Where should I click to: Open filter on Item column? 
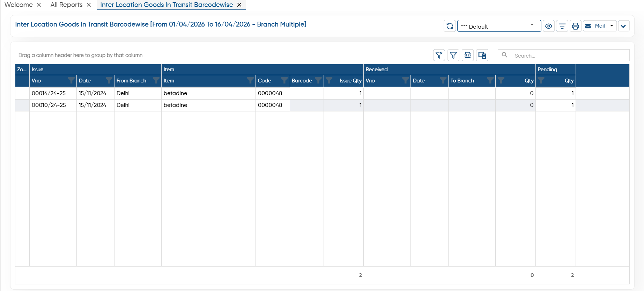click(x=250, y=80)
